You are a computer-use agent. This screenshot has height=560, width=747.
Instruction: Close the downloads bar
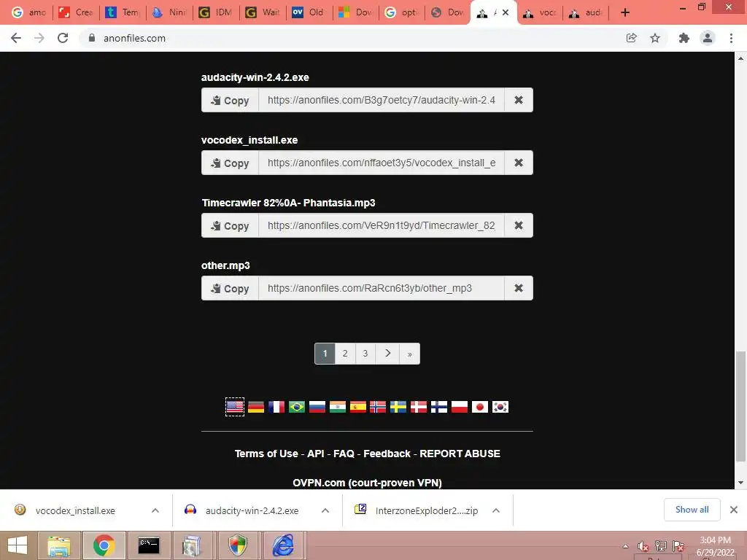pyautogui.click(x=734, y=510)
